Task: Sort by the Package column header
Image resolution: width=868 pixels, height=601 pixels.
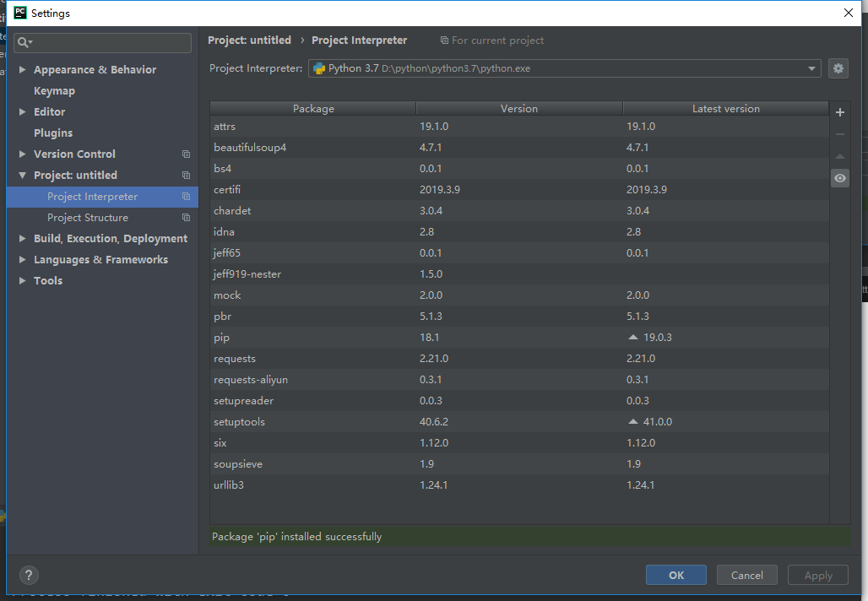Action: (313, 109)
